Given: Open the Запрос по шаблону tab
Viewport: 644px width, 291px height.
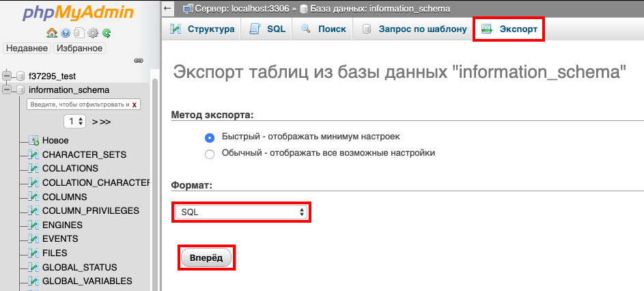Looking at the screenshot, I should (414, 29).
